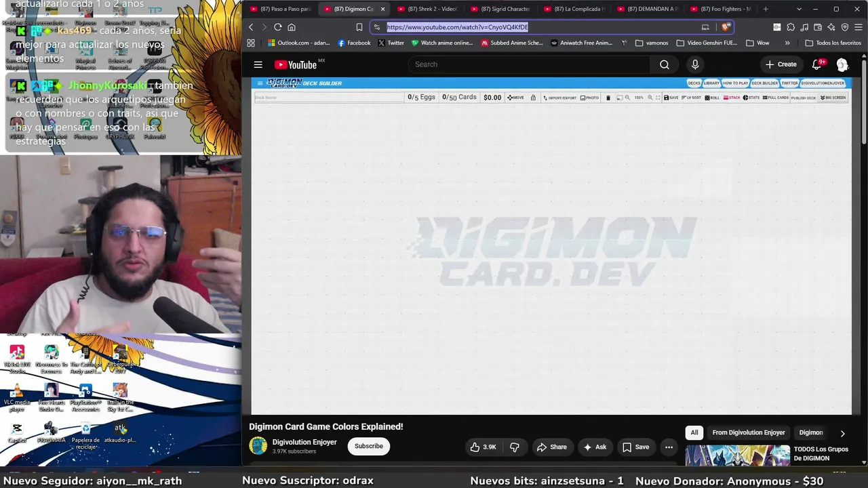Viewport: 868px width, 488px height.
Task: Go to the YouTube home logo
Action: point(296,64)
